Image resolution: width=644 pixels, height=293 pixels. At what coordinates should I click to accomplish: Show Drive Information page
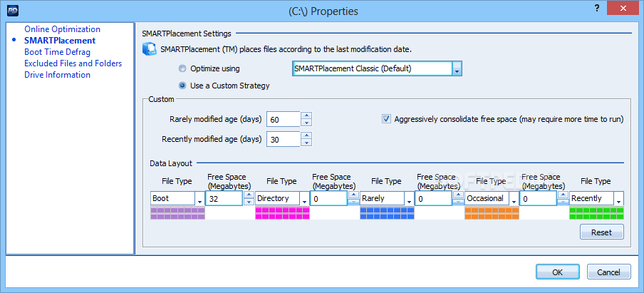point(58,75)
